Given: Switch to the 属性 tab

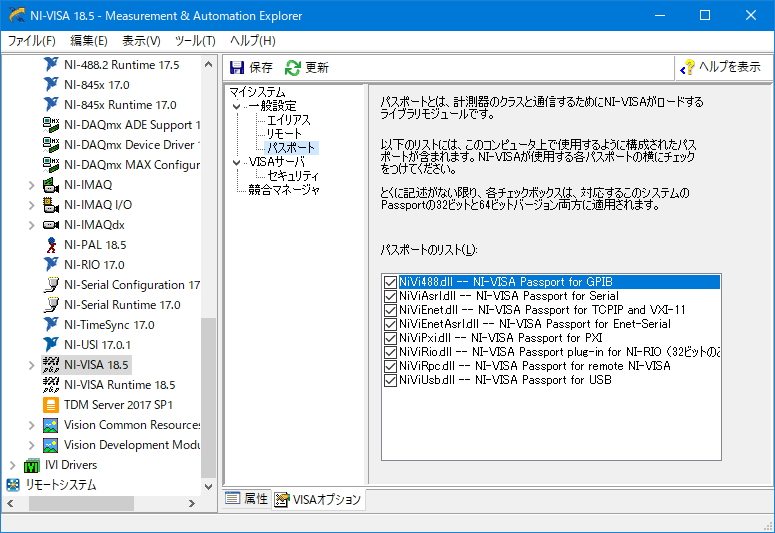Looking at the screenshot, I should point(247,498).
